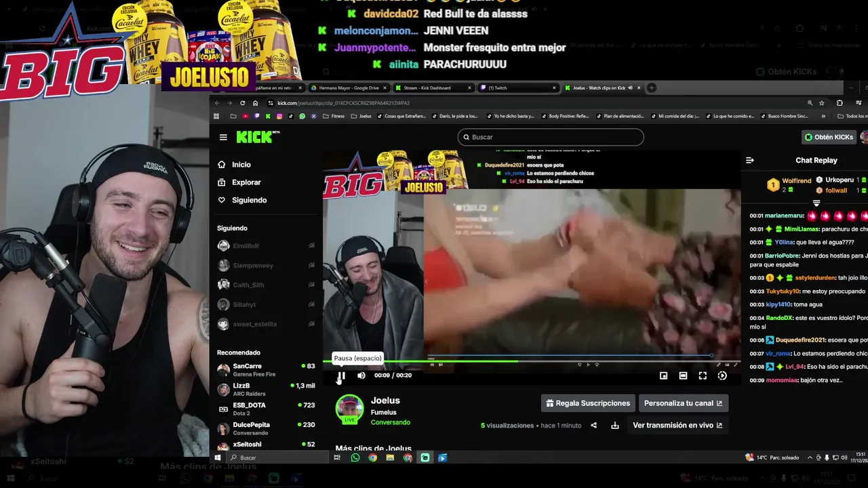Open the browser extensions puzzle icon
The image size is (868, 488).
pos(840,103)
